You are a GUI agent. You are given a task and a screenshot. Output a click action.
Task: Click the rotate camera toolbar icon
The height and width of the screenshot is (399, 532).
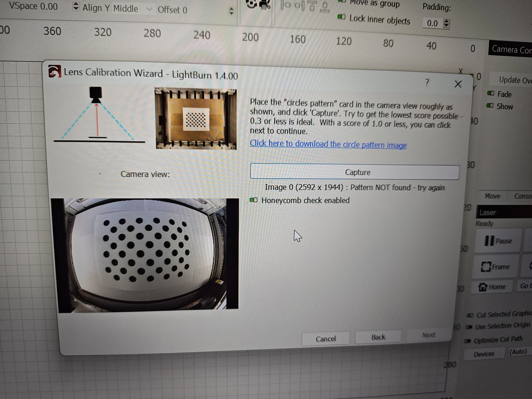coord(252,4)
